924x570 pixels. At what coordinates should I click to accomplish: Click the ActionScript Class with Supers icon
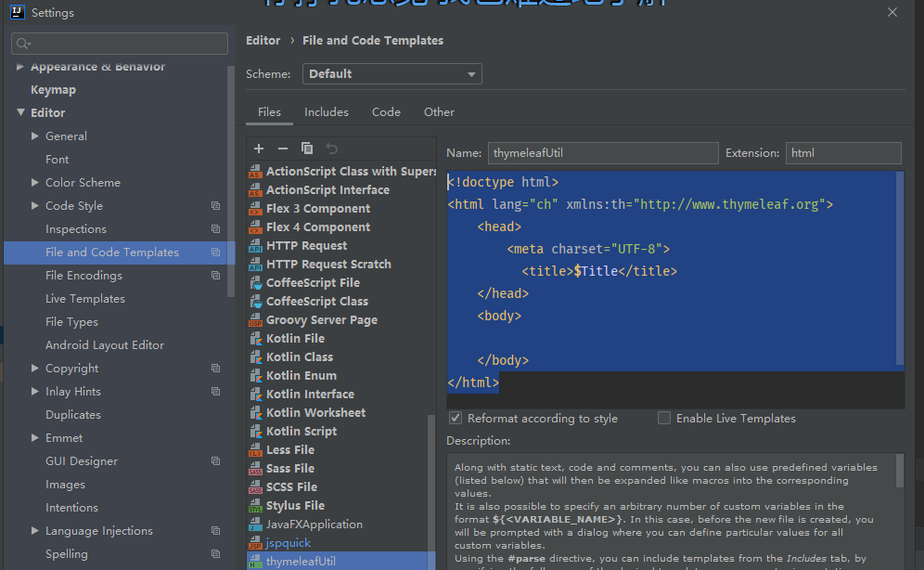click(255, 172)
